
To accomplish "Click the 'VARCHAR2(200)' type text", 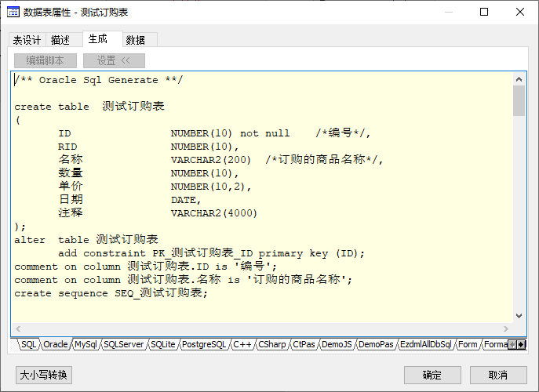I will click(x=211, y=160).
